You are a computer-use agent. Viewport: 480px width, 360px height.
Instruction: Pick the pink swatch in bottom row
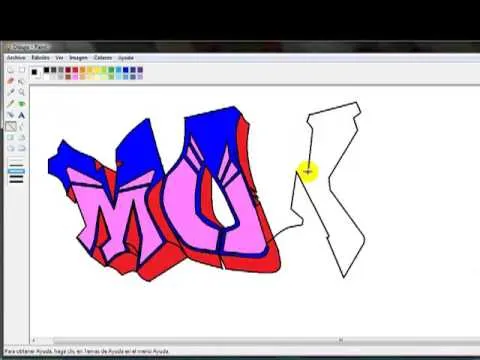click(75, 77)
